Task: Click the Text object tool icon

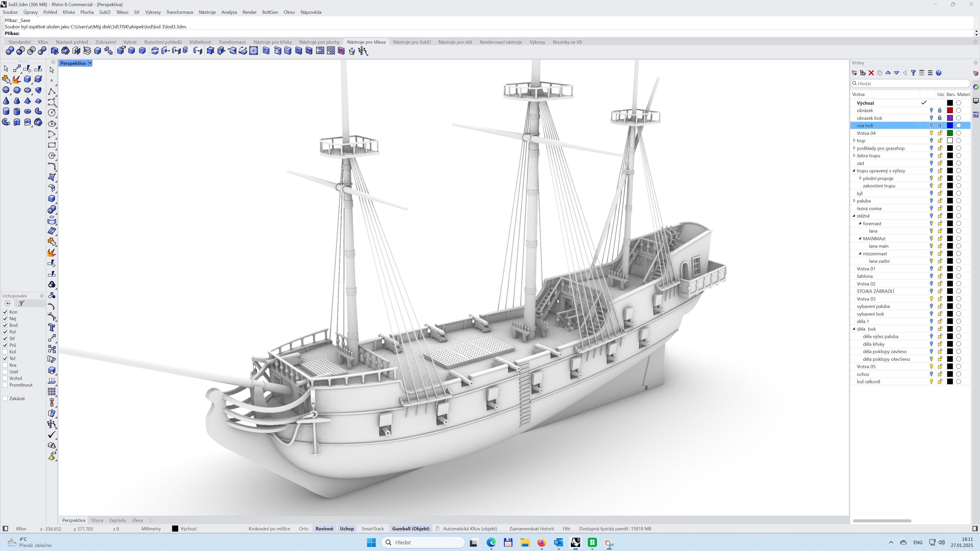Action: click(x=52, y=327)
